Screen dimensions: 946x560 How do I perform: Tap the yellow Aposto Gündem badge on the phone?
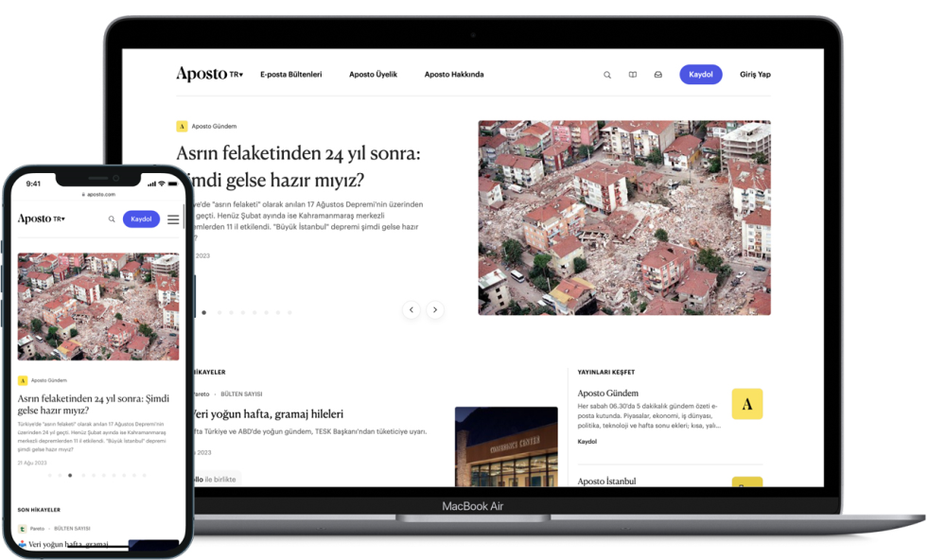pos(23,381)
